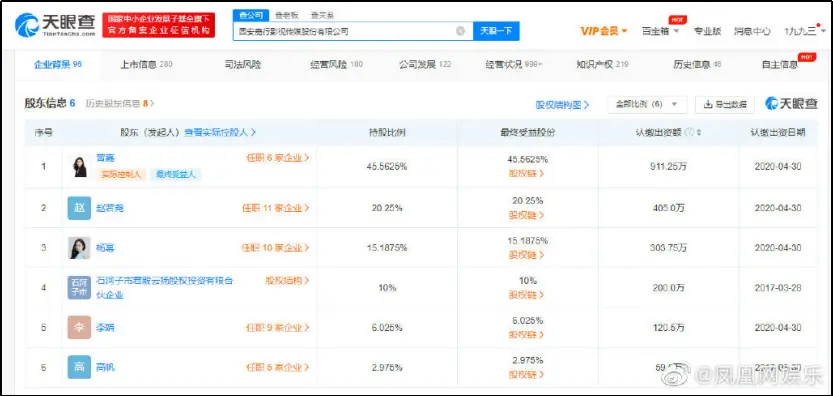Open the 任职 9 家企业 link
Screen dimensions: 833x396
(x=277, y=327)
